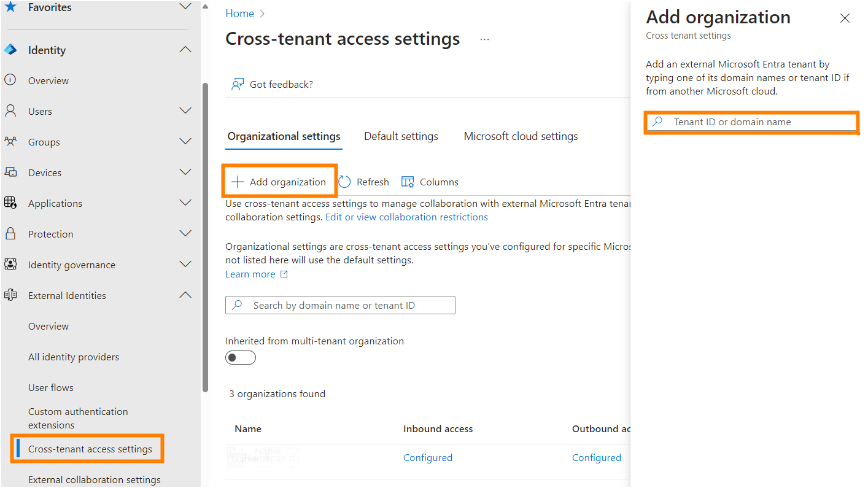Click the Got feedback icon

coord(237,83)
